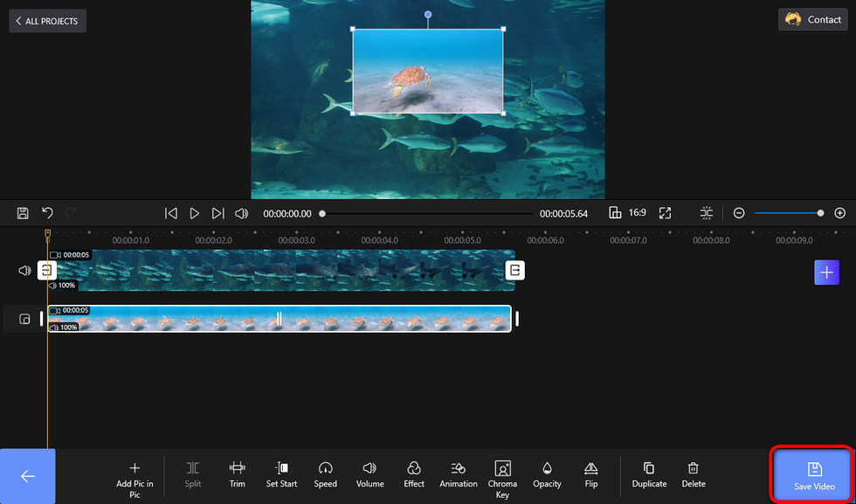
Task: Click the orange playhead marker
Action: click(x=47, y=234)
